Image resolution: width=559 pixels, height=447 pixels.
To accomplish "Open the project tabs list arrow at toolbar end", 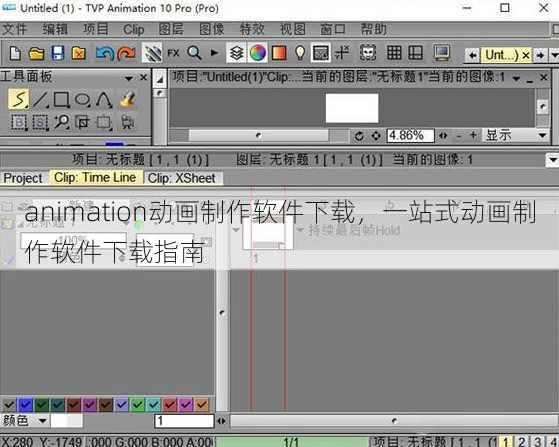I will tap(554, 55).
